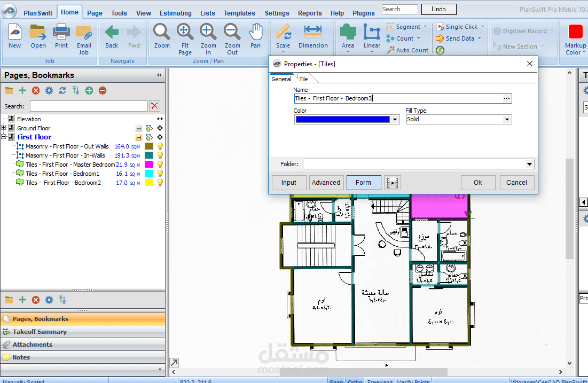The height and width of the screenshot is (383, 588).
Task: Toggle FreeHand mode in status bar
Action: coord(380,381)
